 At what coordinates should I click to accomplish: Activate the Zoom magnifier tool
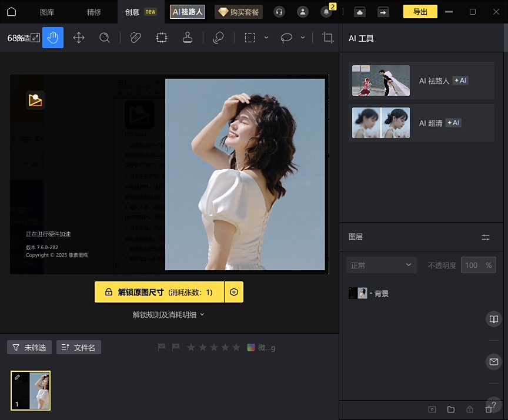[105, 38]
